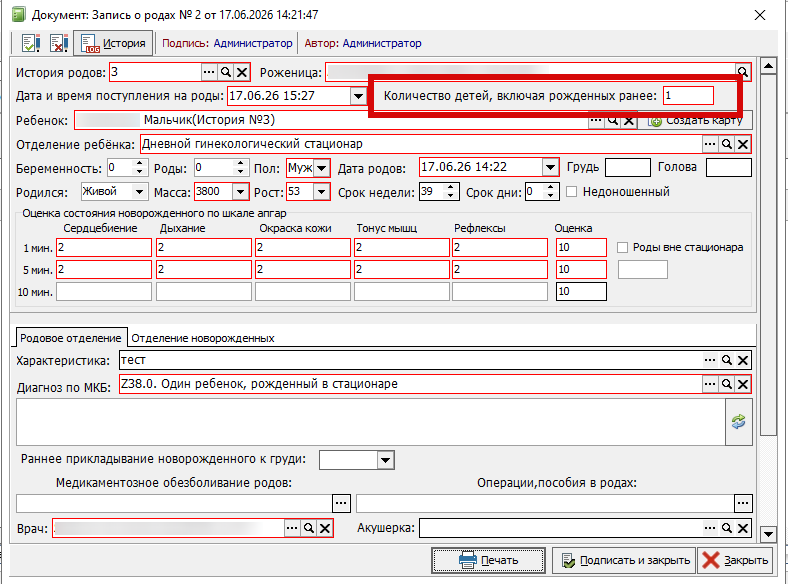Open the История log button
Viewport: 788px width, 584px height.
pos(113,43)
